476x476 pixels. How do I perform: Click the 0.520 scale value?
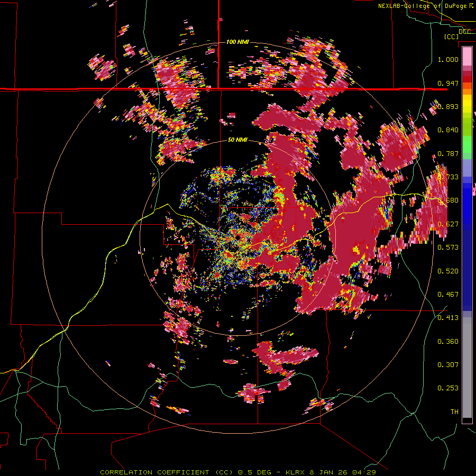[448, 271]
